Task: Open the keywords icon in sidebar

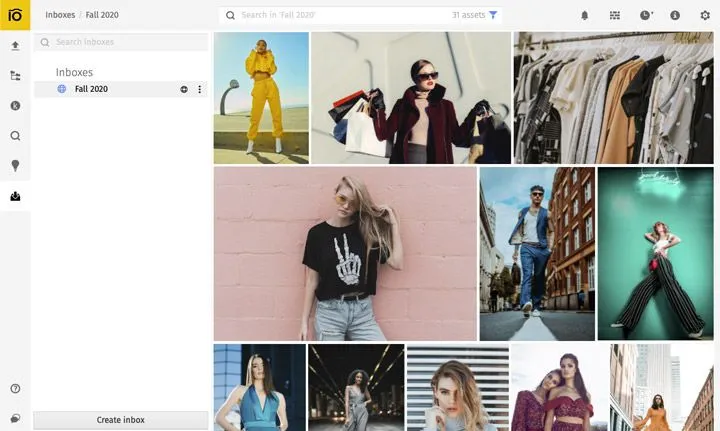Action: (x=15, y=106)
